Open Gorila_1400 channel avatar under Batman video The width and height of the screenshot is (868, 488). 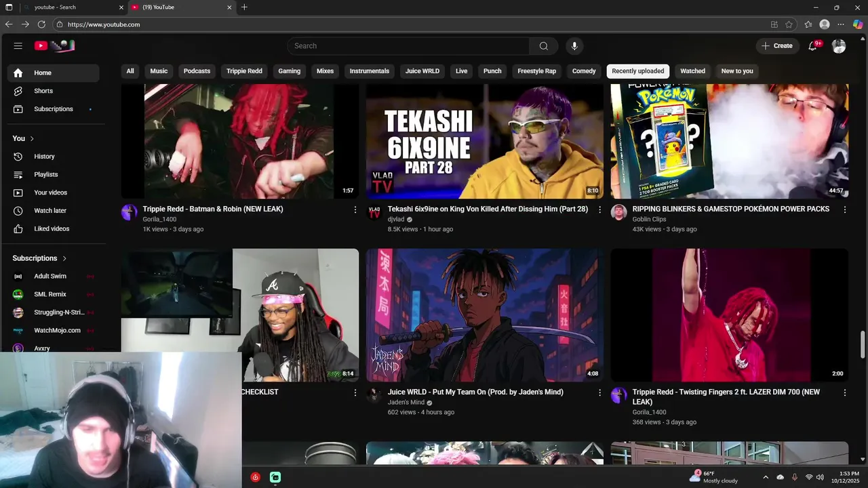click(130, 212)
